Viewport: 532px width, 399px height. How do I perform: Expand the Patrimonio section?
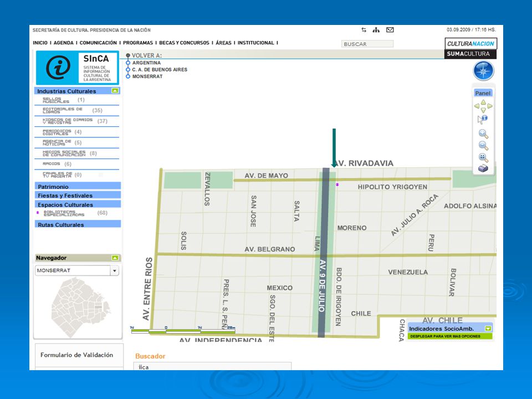click(78, 186)
